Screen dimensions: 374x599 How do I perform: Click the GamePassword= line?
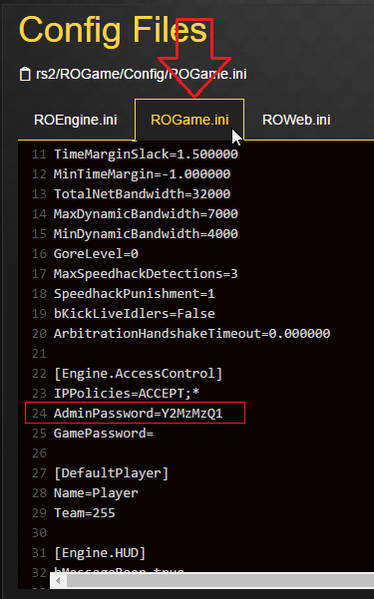click(104, 433)
